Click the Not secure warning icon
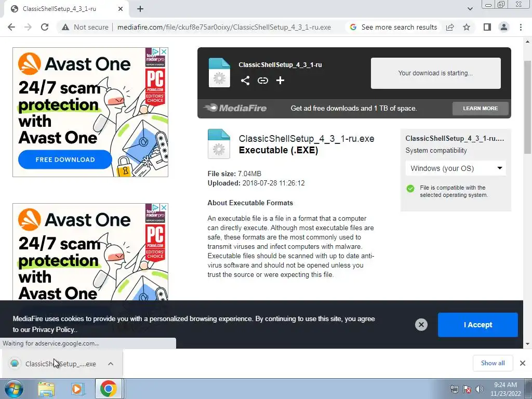This screenshot has width=532, height=399. (65, 27)
